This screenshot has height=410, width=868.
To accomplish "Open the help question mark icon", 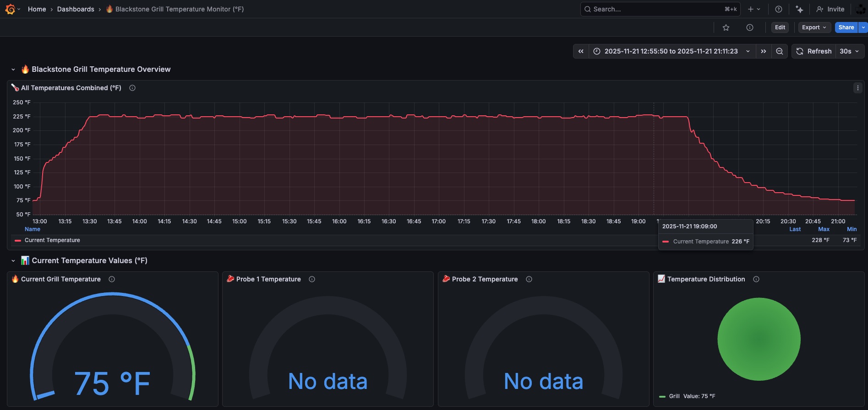I will (x=778, y=9).
